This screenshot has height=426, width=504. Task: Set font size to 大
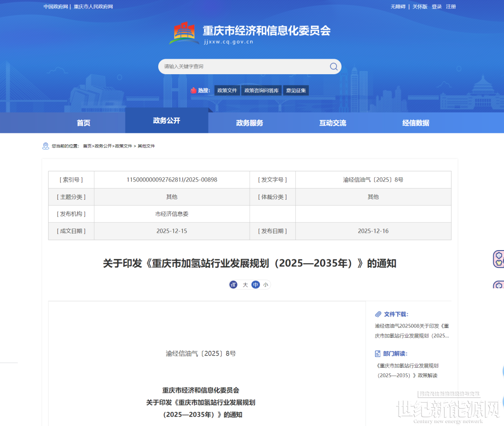[x=245, y=285]
